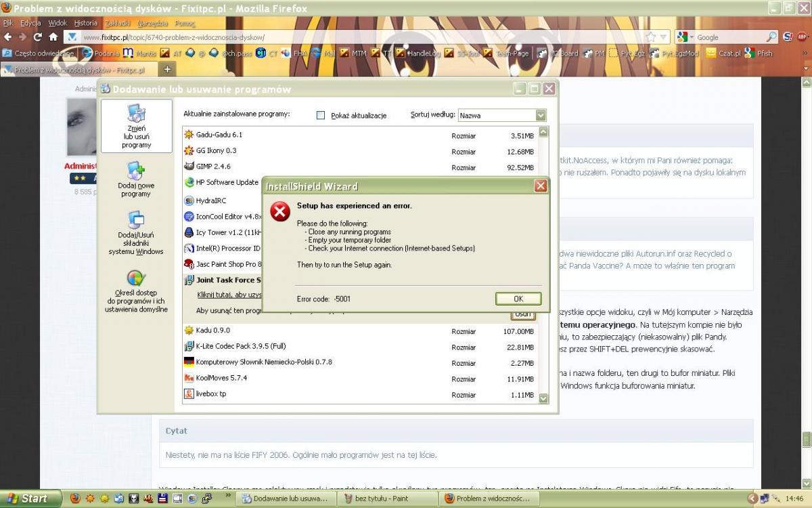Click the Komputerowy Słownik Niemiecko-Polski flag icon
The height and width of the screenshot is (508, 812).
coord(189,362)
